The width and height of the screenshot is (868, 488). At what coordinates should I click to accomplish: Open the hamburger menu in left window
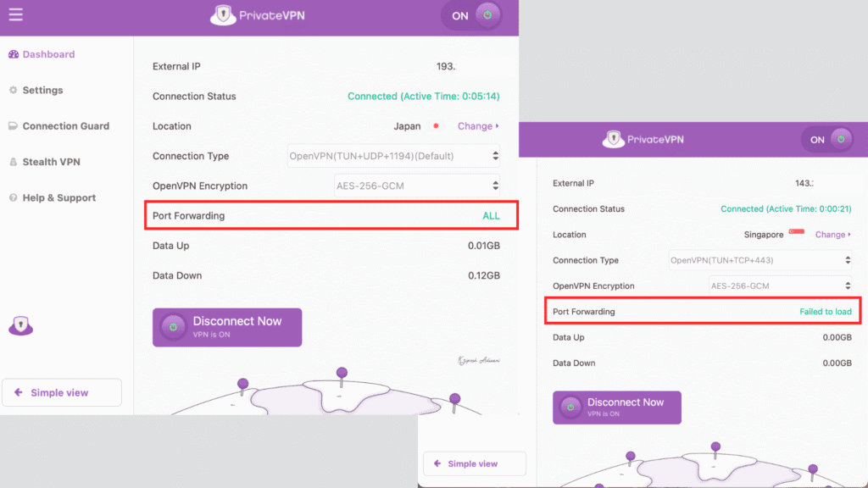(15, 14)
